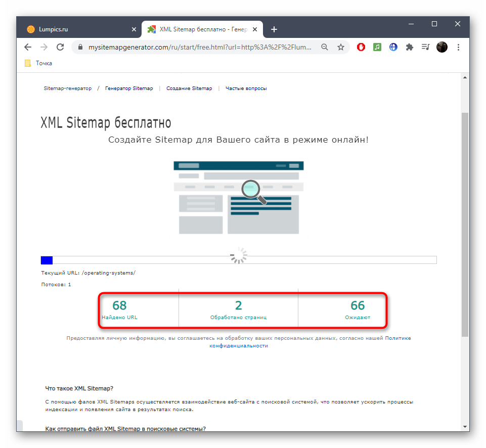Open the Extensions puzzle piece menu

click(x=410, y=47)
